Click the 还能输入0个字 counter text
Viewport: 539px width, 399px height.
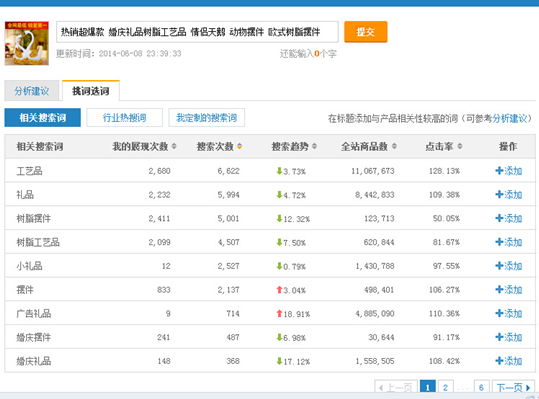coord(308,54)
